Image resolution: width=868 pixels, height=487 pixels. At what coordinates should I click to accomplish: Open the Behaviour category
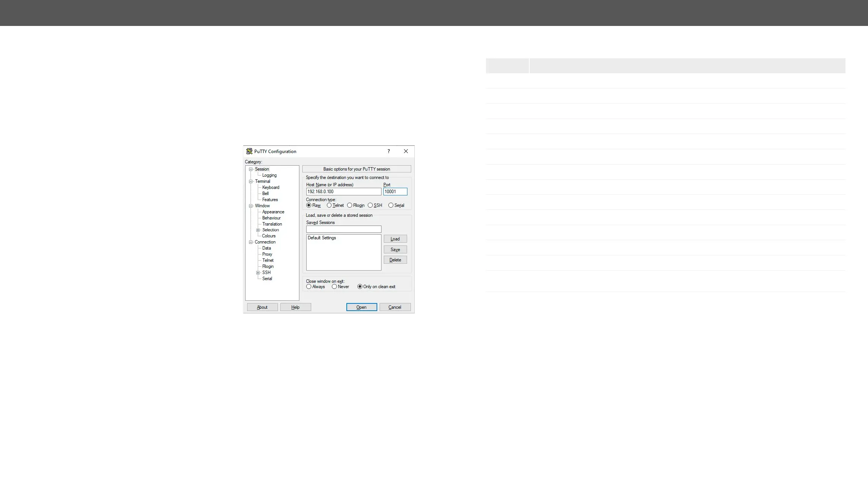click(x=272, y=218)
